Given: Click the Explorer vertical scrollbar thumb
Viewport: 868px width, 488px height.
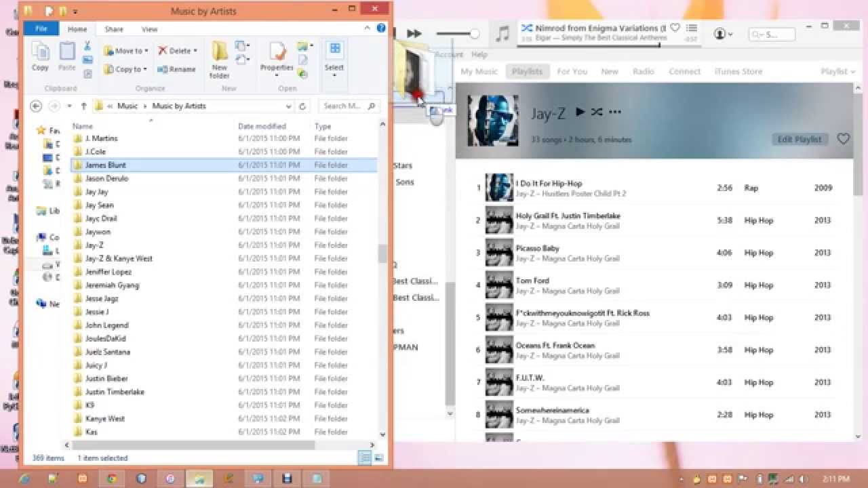Looking at the screenshot, I should click(x=382, y=253).
